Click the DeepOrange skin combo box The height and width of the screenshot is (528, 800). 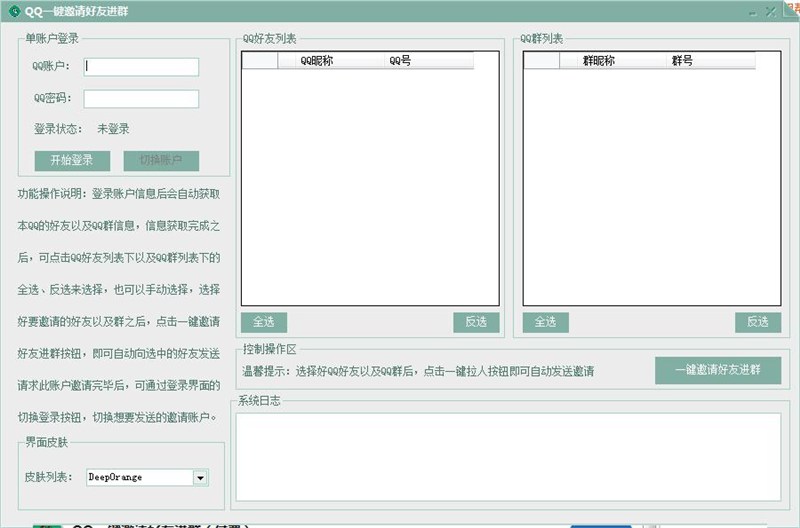[x=139, y=478]
